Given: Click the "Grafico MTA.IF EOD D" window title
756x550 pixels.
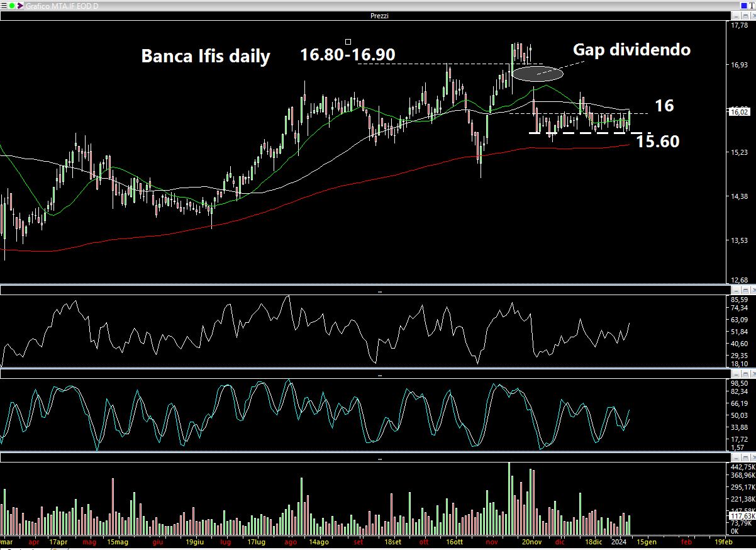Looking at the screenshot, I should [x=62, y=6].
